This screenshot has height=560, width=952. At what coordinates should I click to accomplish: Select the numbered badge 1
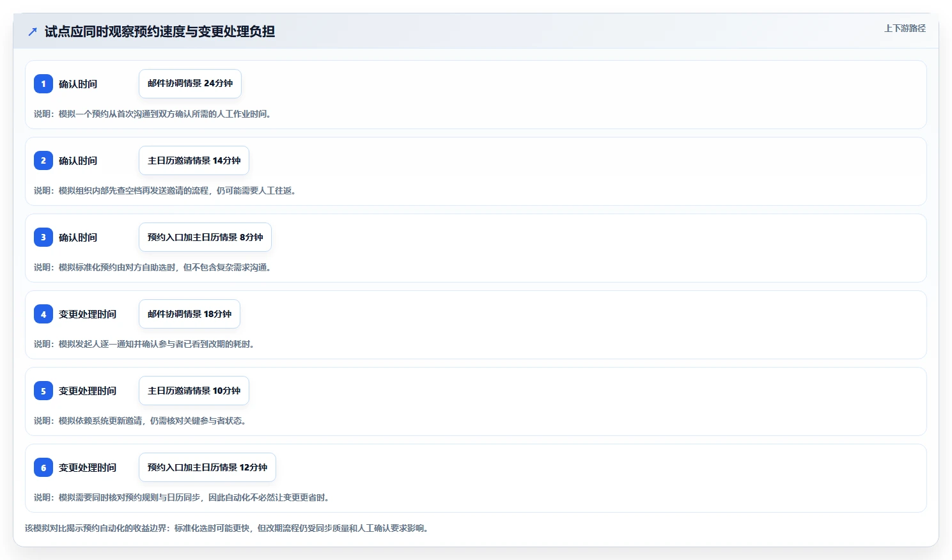(x=43, y=84)
